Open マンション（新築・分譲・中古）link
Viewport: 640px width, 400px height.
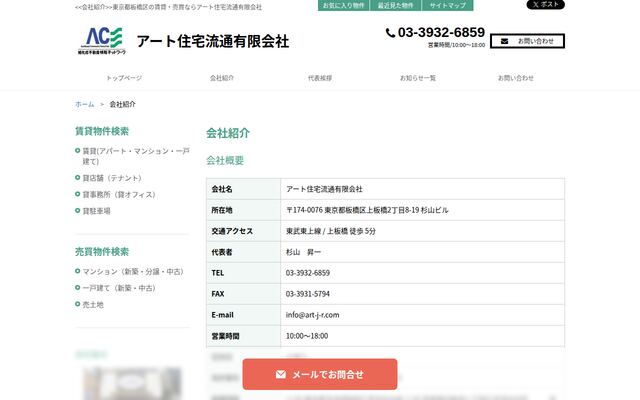tap(133, 271)
